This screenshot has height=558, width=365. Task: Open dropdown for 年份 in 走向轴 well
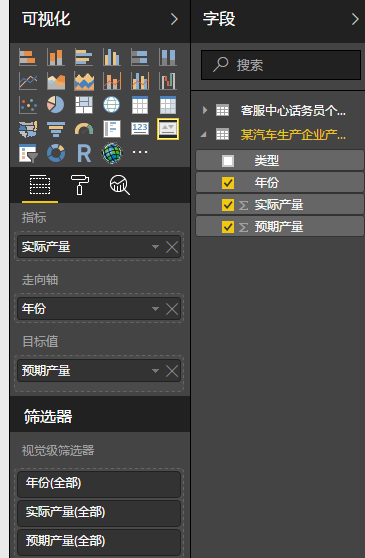point(155,308)
